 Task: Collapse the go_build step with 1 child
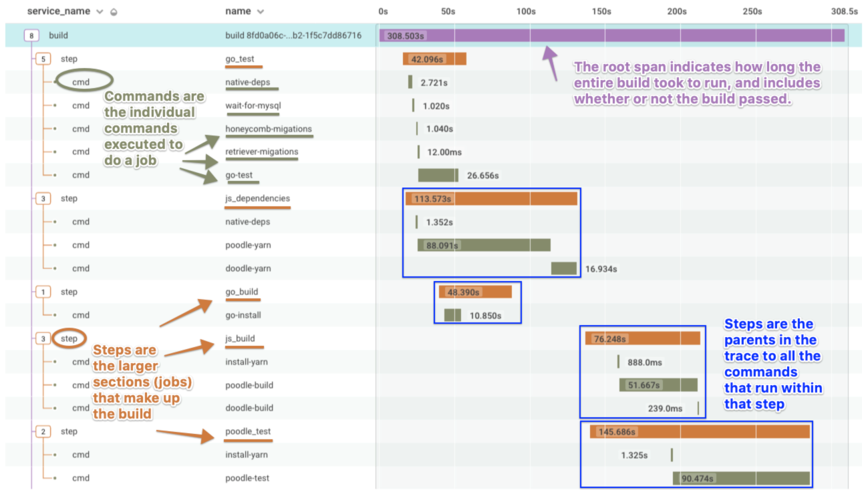(x=43, y=292)
